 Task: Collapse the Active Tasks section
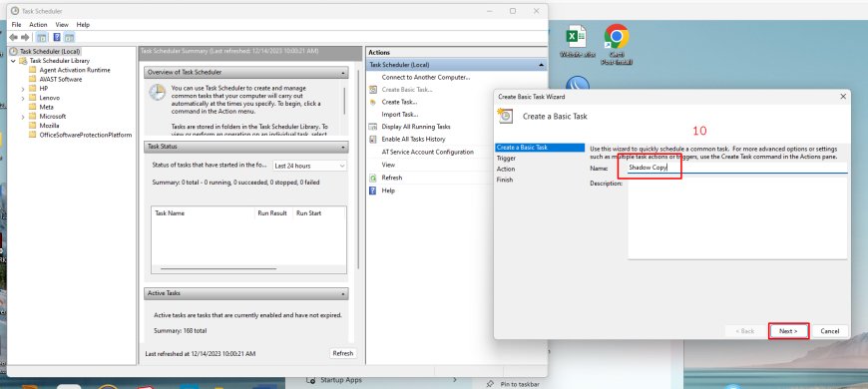click(x=343, y=293)
